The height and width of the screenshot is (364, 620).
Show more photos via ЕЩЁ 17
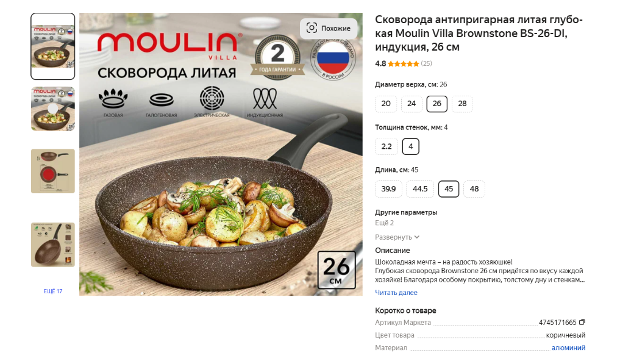click(53, 291)
